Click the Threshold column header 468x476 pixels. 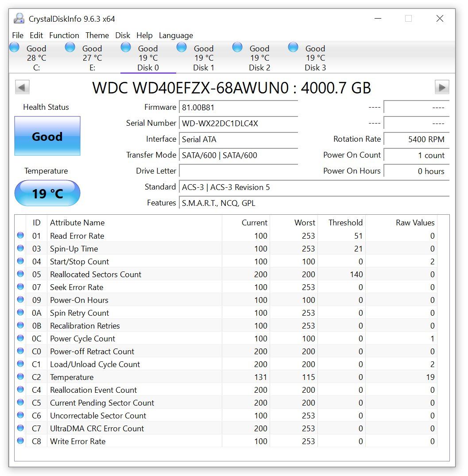point(342,223)
